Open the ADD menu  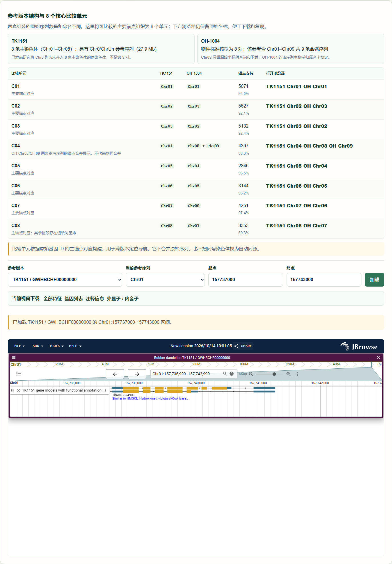point(38,346)
